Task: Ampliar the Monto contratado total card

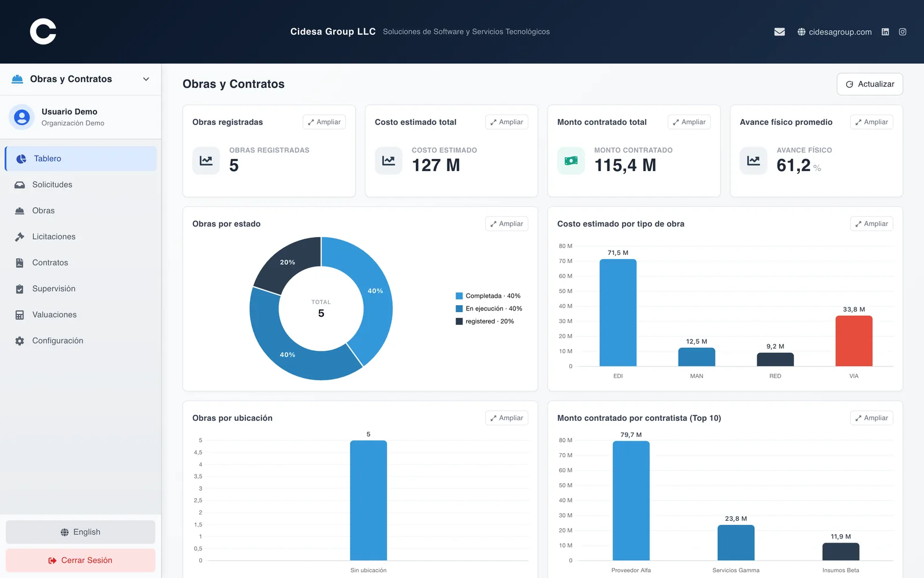Action: [689, 122]
